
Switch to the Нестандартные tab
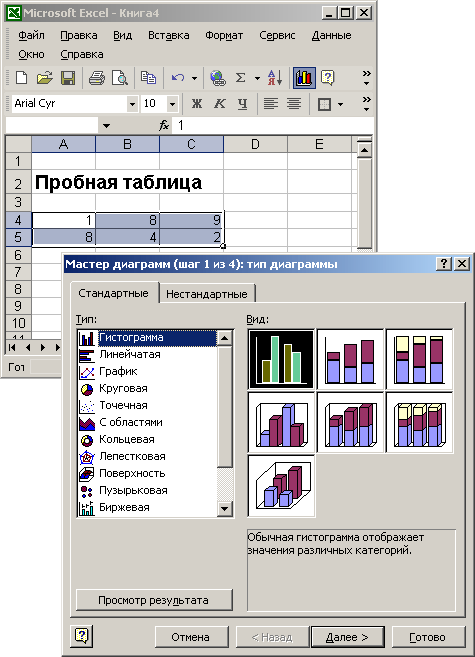[207, 294]
